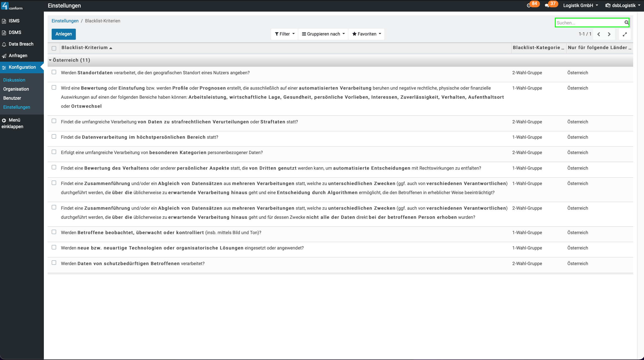The height and width of the screenshot is (360, 644).
Task: Check the Standortdaten criterion row checkbox
Action: (54, 72)
